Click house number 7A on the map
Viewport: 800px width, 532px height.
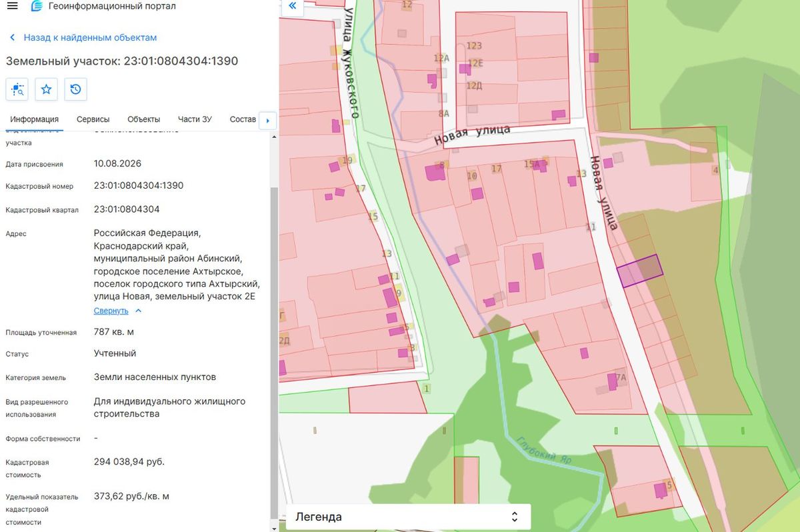[x=621, y=377]
